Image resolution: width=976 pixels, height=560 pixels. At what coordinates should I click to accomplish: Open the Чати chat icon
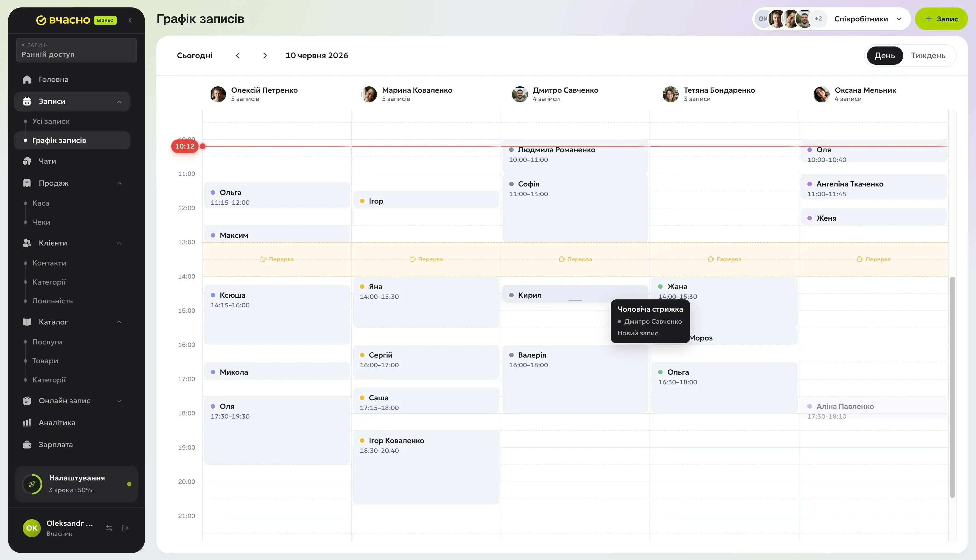27,161
